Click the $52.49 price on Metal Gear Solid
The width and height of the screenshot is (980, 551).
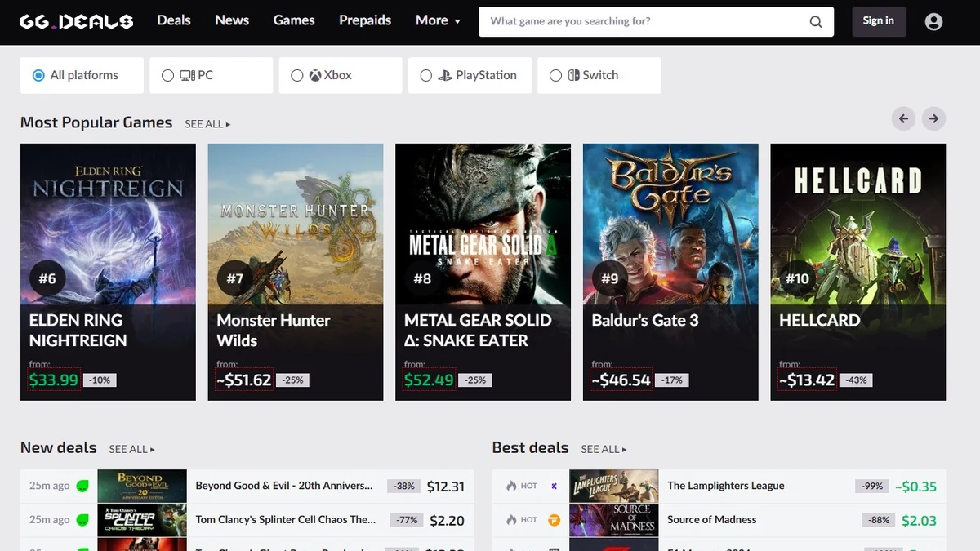tap(429, 380)
